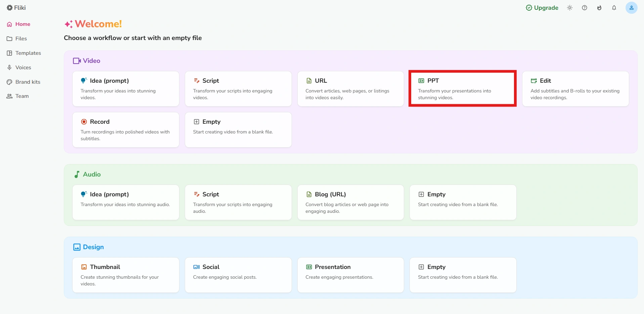
Task: Toggle the light/dark theme sun icon
Action: 570,8
